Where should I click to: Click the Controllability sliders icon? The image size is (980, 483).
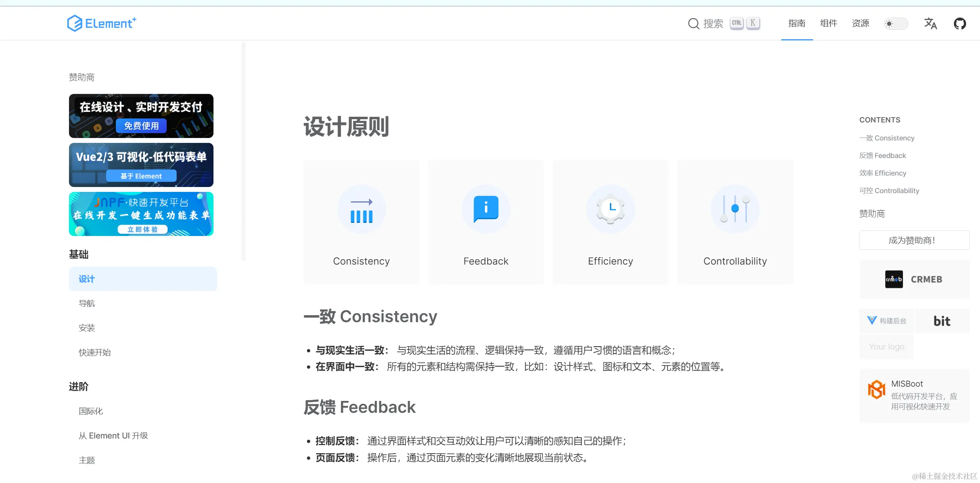[x=735, y=209]
